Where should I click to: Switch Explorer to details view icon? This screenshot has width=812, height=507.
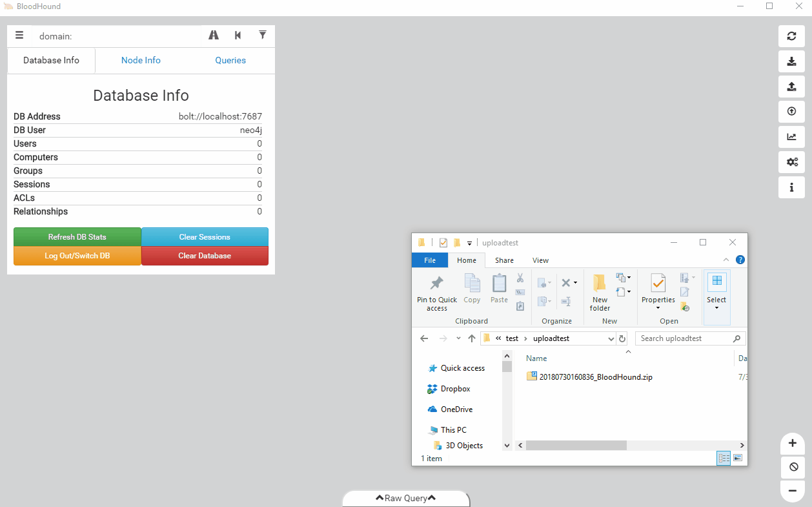(724, 458)
